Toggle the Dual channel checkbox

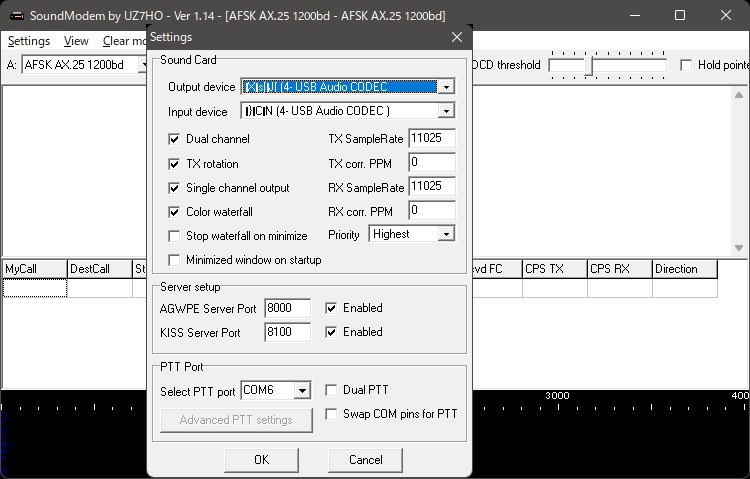tap(175, 139)
